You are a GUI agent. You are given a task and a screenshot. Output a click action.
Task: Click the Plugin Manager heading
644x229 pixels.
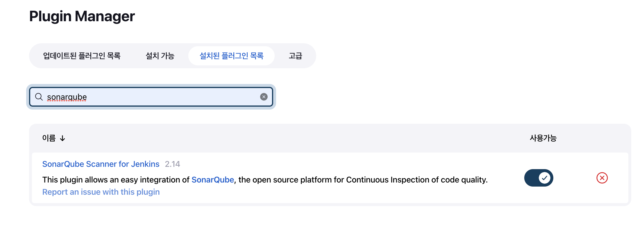point(82,16)
